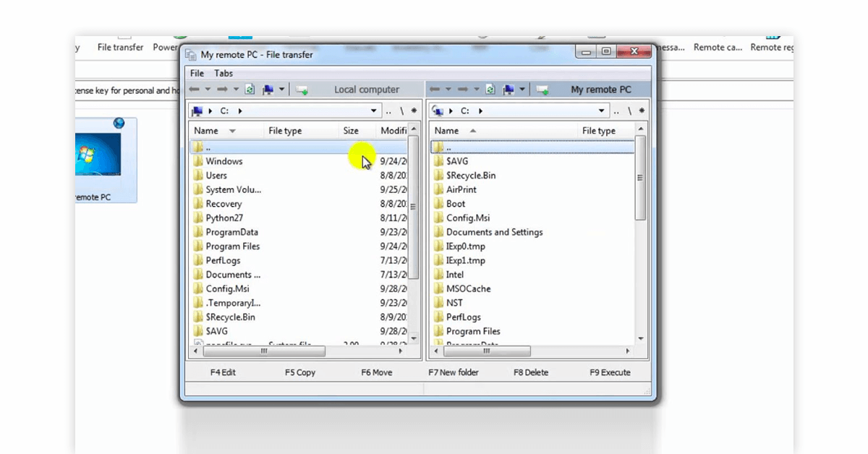This screenshot has width=868, height=454.
Task: Click the remote PC desktop thumbnail in background window
Action: click(98, 154)
